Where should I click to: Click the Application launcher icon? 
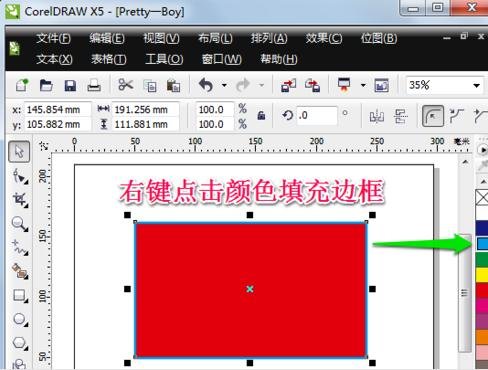(344, 85)
